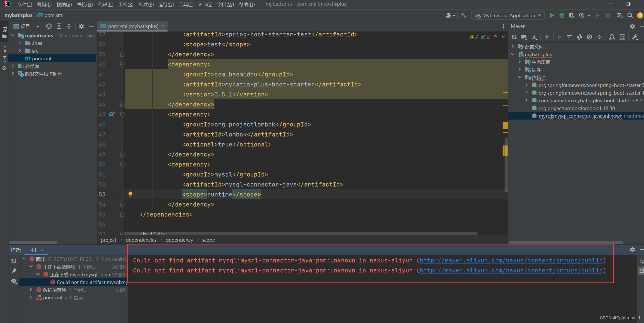Image resolution: width=644 pixels, height=323 pixels.
Task: Expand the src folder in project tree
Action: pos(20,51)
